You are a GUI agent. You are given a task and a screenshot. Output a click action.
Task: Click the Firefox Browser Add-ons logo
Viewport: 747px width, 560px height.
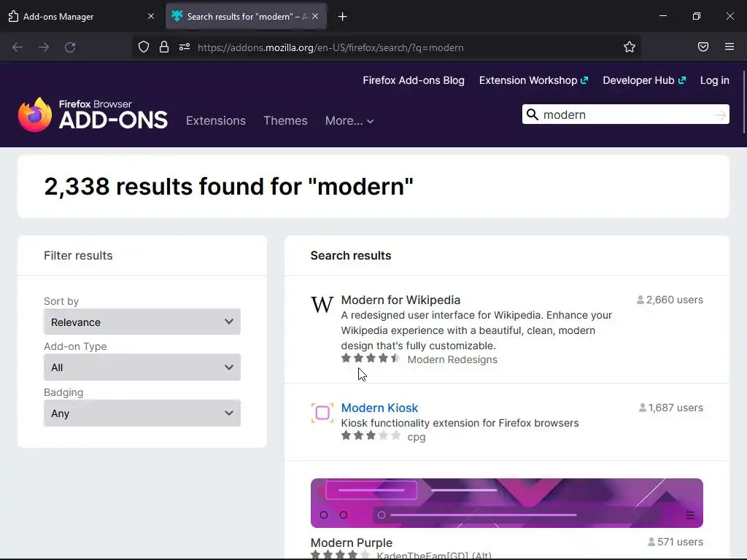93,114
